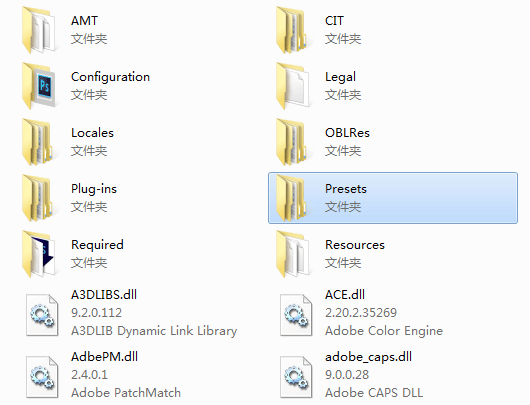This screenshot has width=530, height=405.
Task: Select the ACE.dll file icon
Action: pos(296,315)
